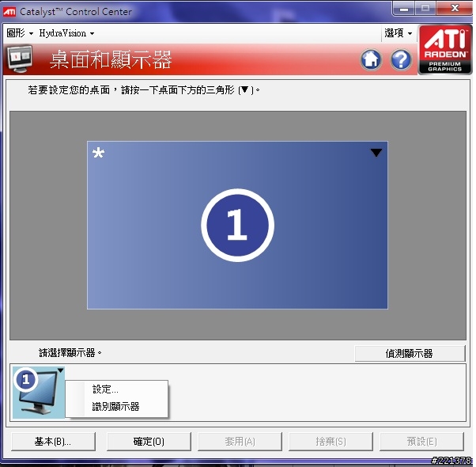The image size is (476, 467).
Task: Open help via the question mark icon
Action: [x=401, y=59]
